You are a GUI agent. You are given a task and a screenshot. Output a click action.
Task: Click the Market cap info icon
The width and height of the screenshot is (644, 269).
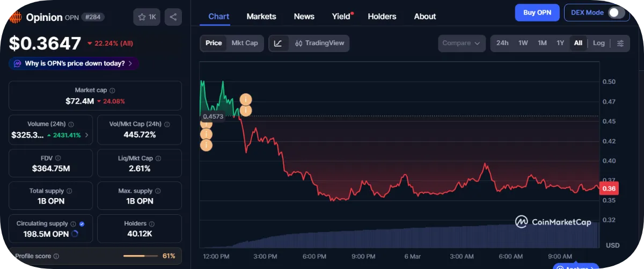click(x=112, y=91)
